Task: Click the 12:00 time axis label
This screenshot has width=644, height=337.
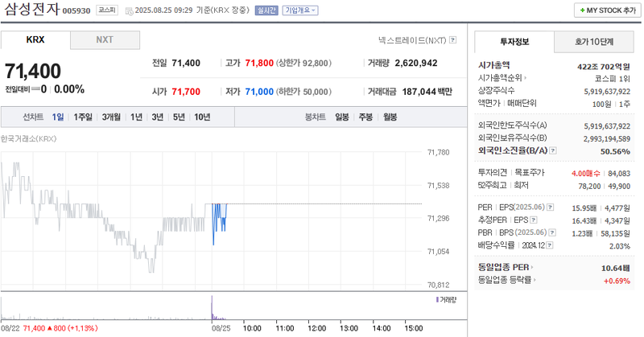Action: coord(316,328)
